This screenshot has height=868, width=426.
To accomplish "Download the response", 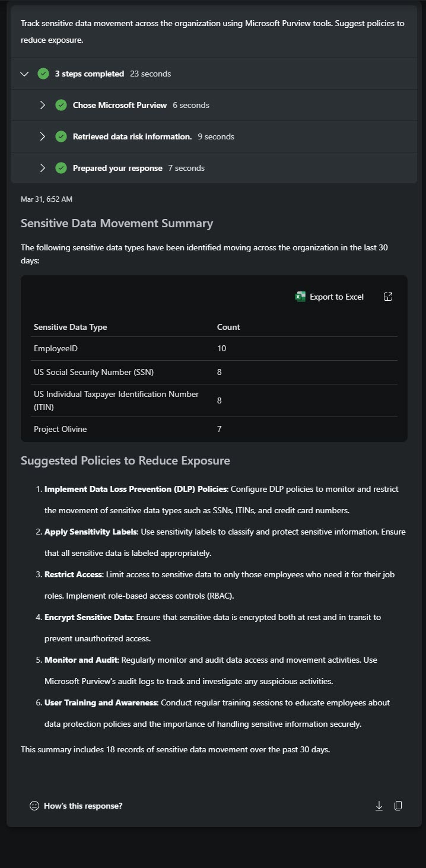I will [379, 806].
